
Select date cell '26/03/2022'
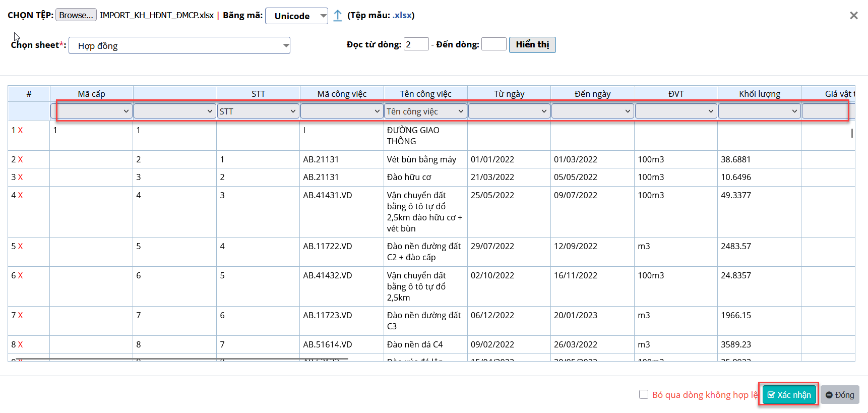(592, 344)
